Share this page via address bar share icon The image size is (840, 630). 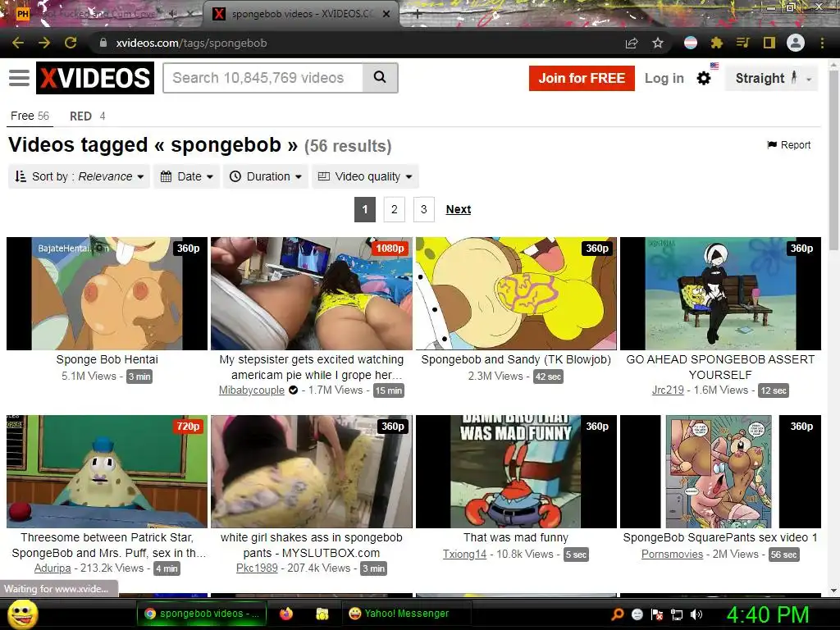[x=632, y=43]
